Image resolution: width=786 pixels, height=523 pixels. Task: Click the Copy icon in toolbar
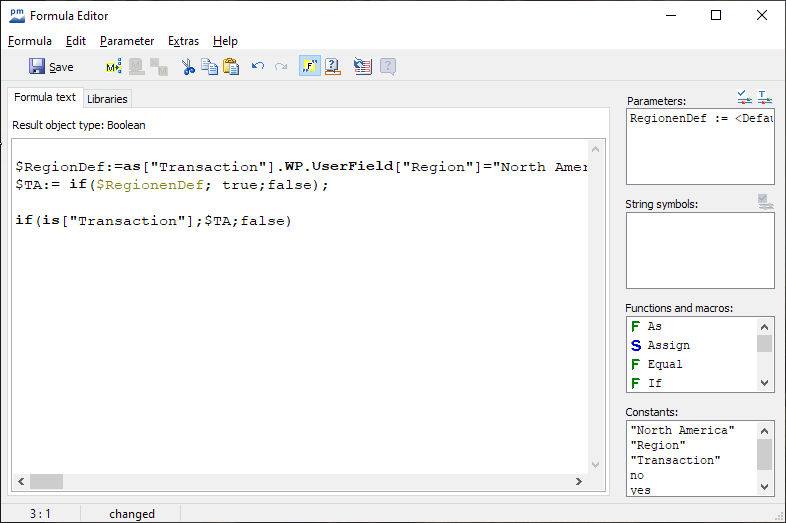tap(209, 67)
